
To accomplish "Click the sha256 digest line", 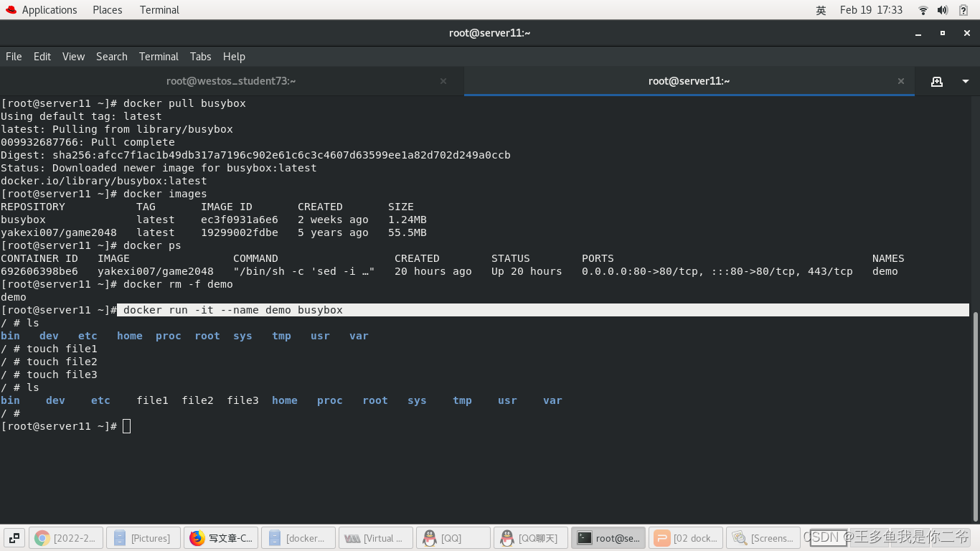I will click(255, 155).
